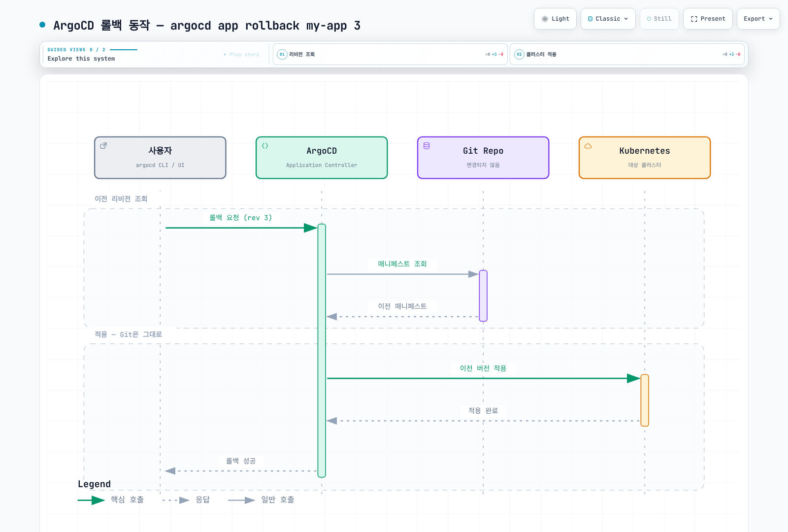The image size is (788, 532).
Task: Click the 대상 클러스터 subtitle under Kubernetes
Action: pyautogui.click(x=645, y=165)
